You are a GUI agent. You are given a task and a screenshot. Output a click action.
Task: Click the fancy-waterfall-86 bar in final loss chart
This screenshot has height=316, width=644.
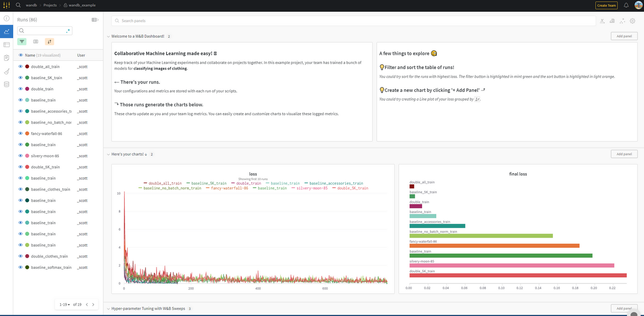(495, 246)
